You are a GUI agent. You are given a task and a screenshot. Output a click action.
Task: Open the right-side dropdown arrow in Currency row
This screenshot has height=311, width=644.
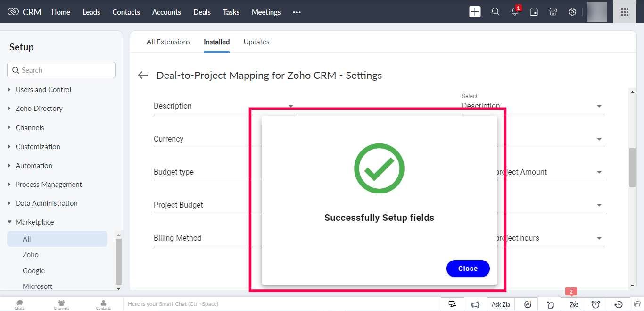(599, 139)
